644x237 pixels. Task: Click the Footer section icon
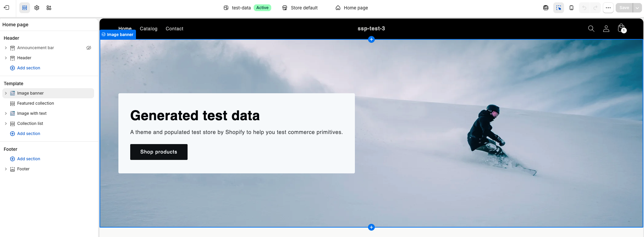pyautogui.click(x=12, y=169)
